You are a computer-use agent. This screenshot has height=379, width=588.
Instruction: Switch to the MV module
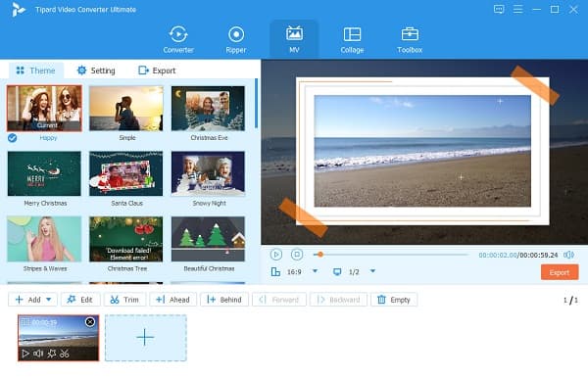coord(294,39)
